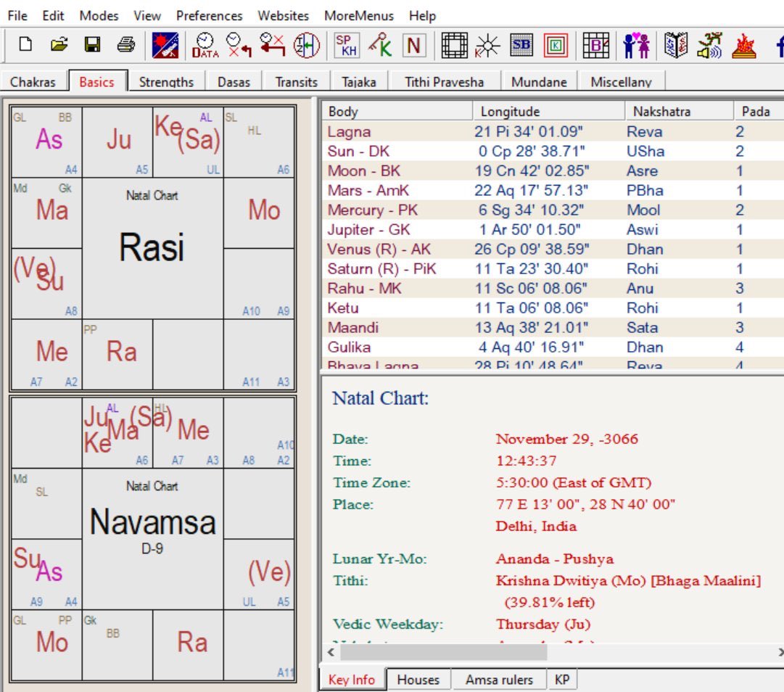The width and height of the screenshot is (784, 692).
Task: Select the Lagna row in table
Action: point(553,131)
